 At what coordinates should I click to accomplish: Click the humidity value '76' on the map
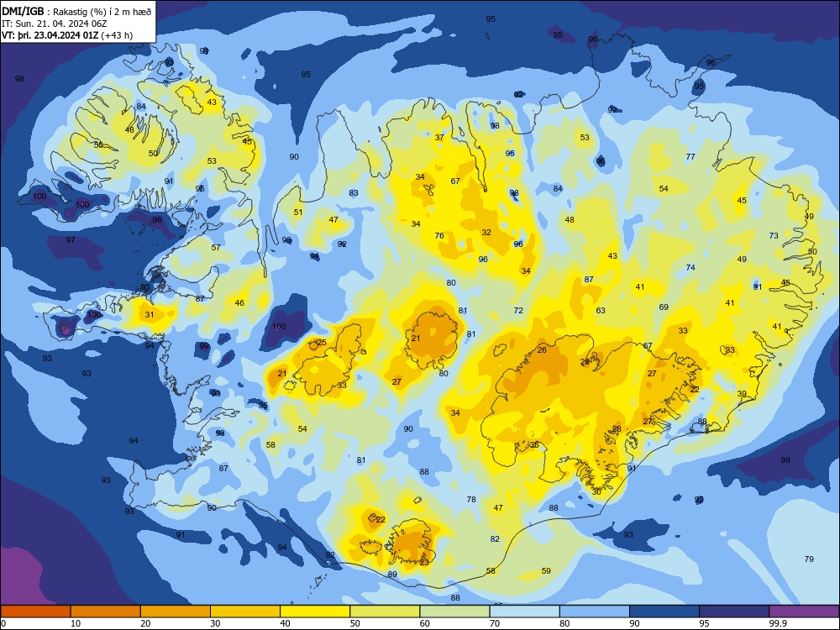[439, 236]
